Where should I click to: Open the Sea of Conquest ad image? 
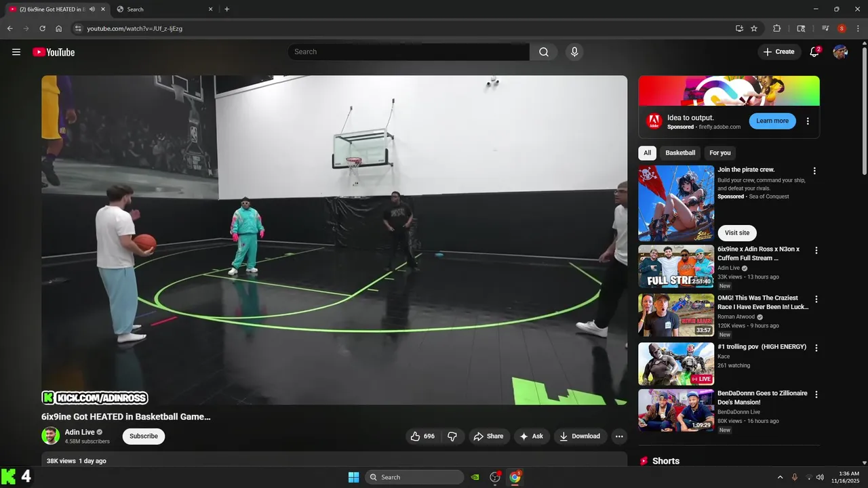(x=676, y=203)
